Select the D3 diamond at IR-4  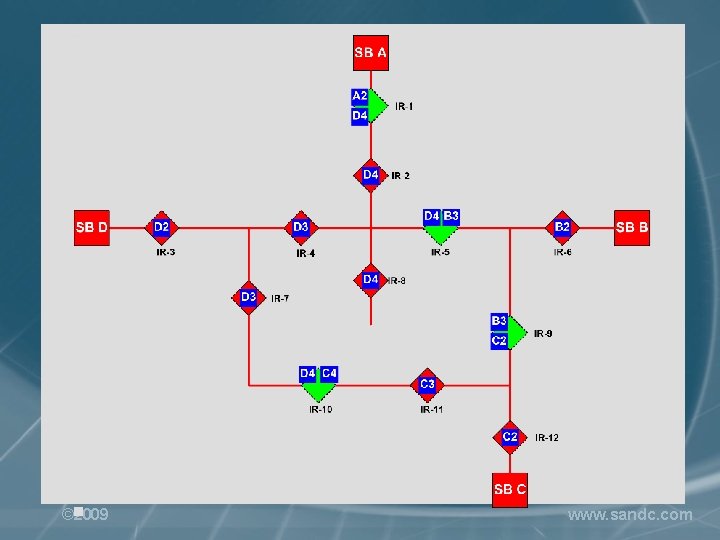tap(301, 228)
